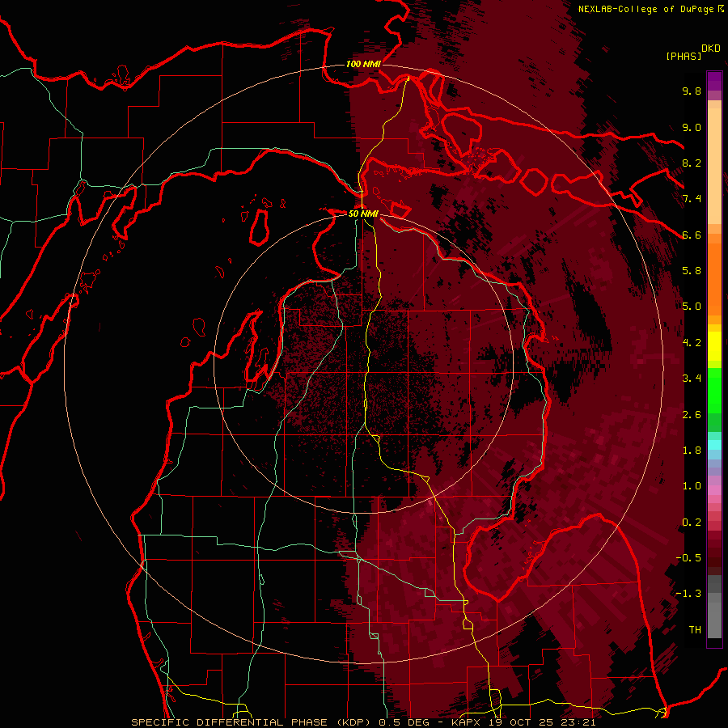The image size is (728, 728).
Task: Select the 8.2 value on the color scale
Action: [692, 163]
